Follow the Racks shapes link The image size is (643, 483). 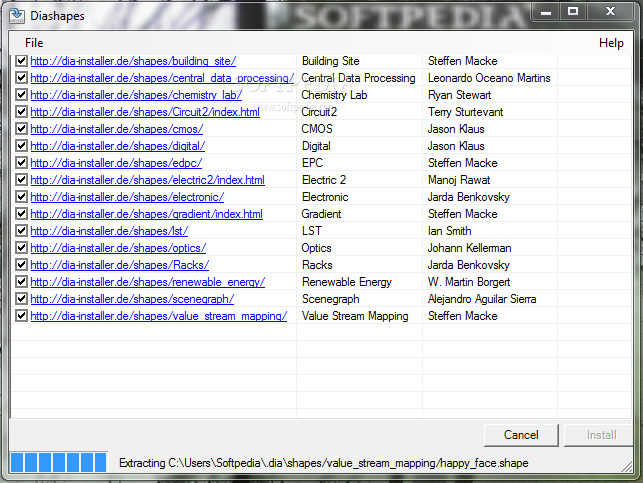coord(120,265)
